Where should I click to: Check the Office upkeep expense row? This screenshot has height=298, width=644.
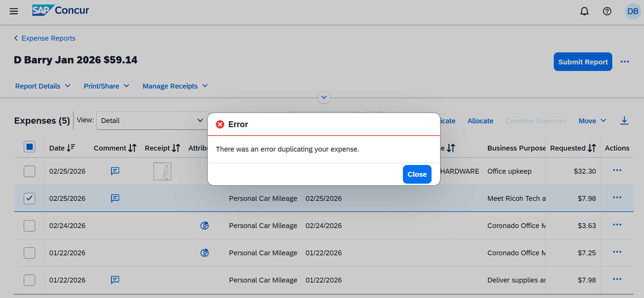30,171
